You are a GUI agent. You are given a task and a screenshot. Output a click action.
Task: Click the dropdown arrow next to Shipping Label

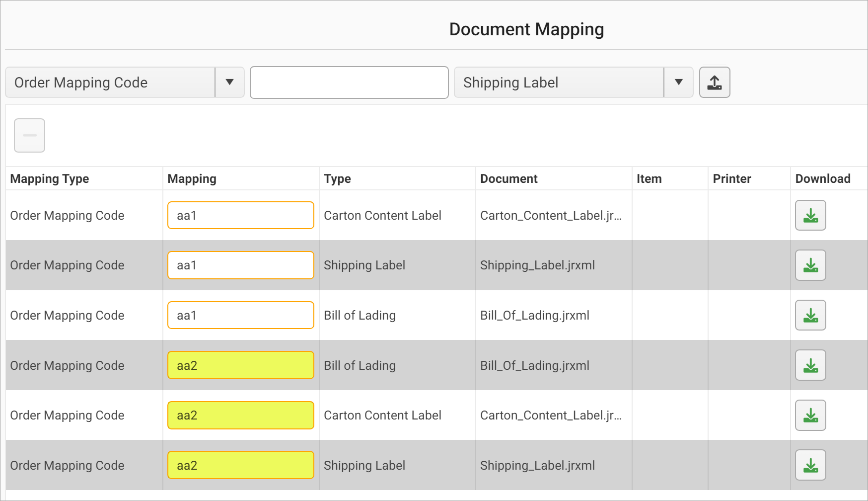pos(678,83)
